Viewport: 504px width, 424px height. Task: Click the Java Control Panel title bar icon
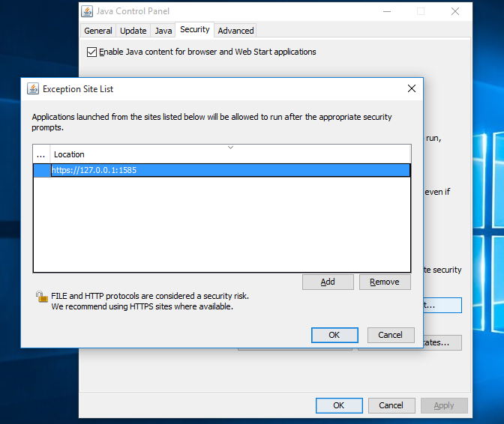coord(87,11)
